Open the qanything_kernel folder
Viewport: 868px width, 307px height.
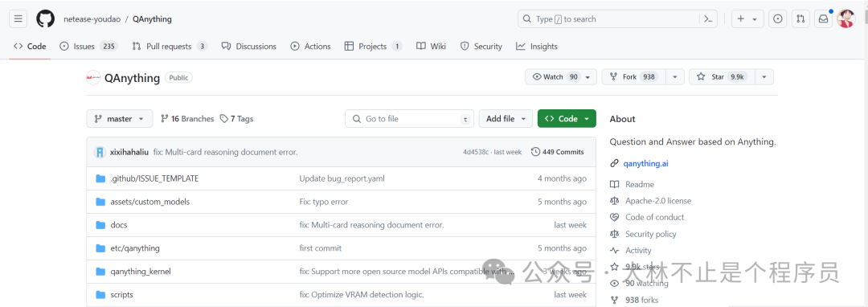(141, 272)
